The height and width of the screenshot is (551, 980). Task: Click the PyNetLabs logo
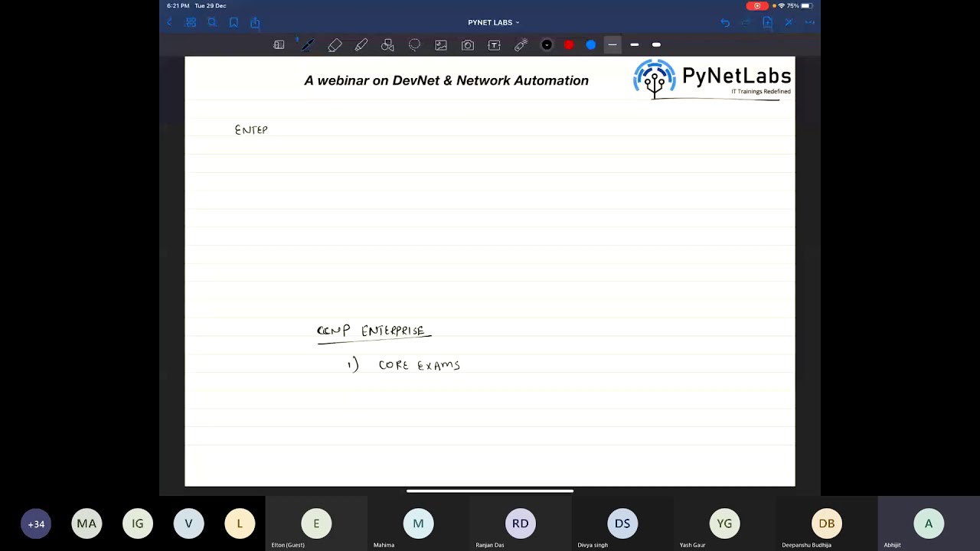pos(712,80)
